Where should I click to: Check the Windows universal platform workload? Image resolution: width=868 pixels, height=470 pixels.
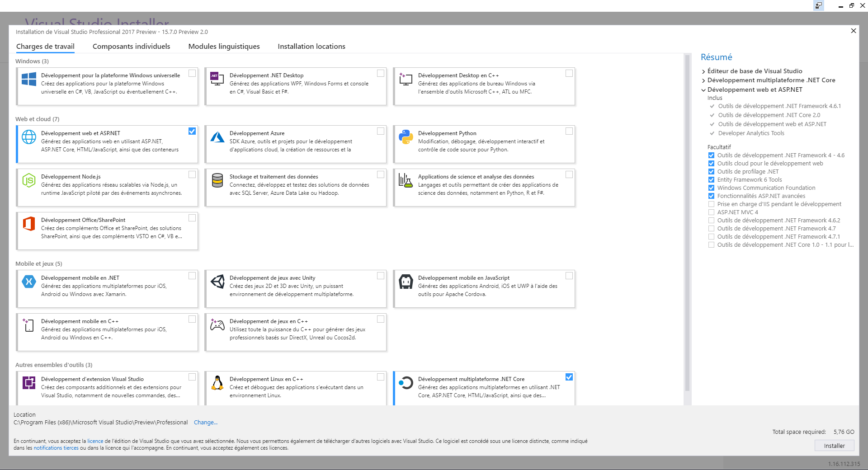point(192,73)
